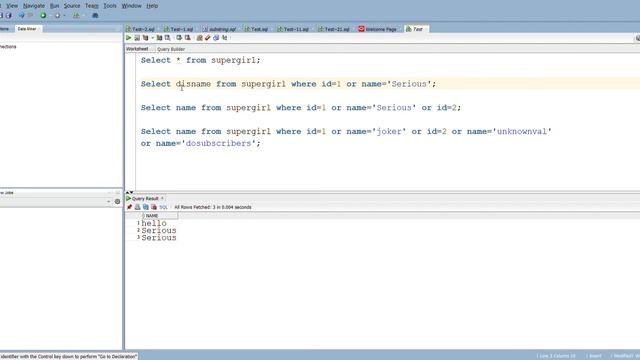
Task: Click the printer-like icon in Query Result toolbar
Action: (138, 207)
